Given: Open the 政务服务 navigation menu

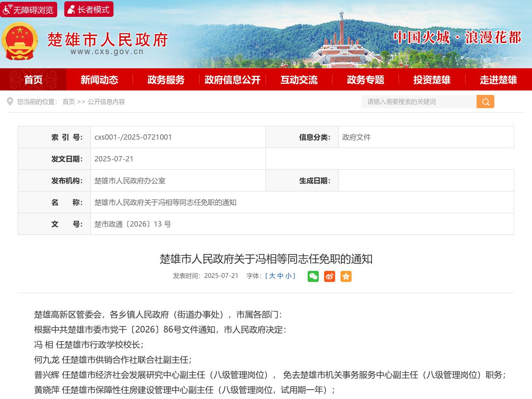Looking at the screenshot, I should (x=165, y=80).
